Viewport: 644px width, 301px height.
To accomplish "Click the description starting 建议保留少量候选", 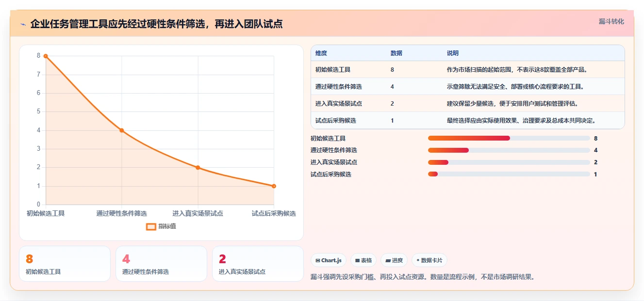I will tap(512, 104).
